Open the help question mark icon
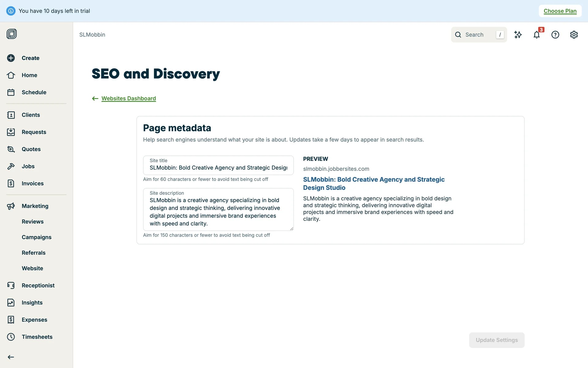The image size is (588, 368). point(555,35)
